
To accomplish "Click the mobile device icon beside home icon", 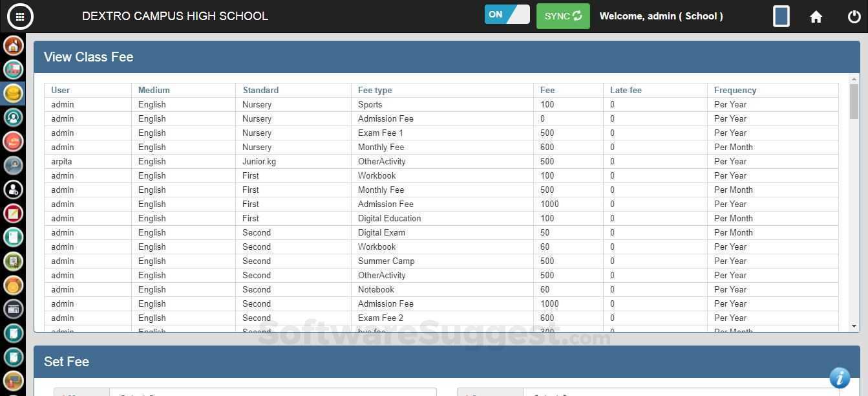I will 781,16.
